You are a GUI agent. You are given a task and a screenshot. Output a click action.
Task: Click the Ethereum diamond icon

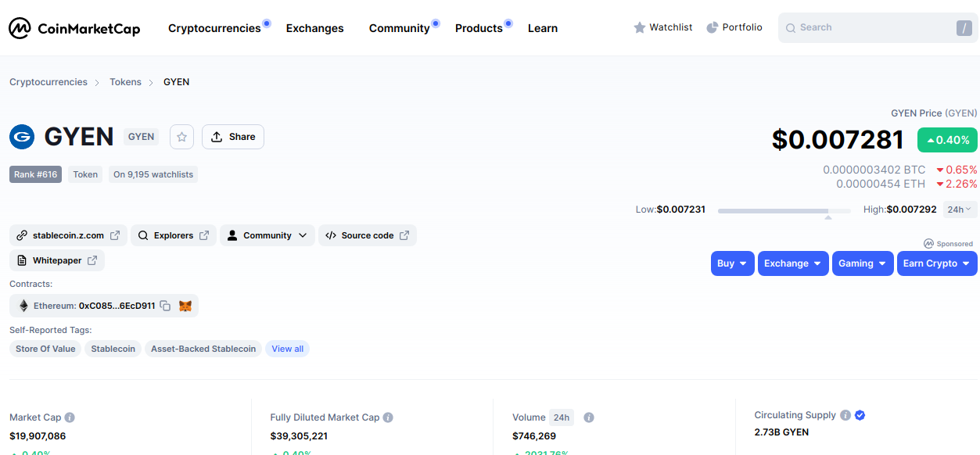(x=23, y=306)
